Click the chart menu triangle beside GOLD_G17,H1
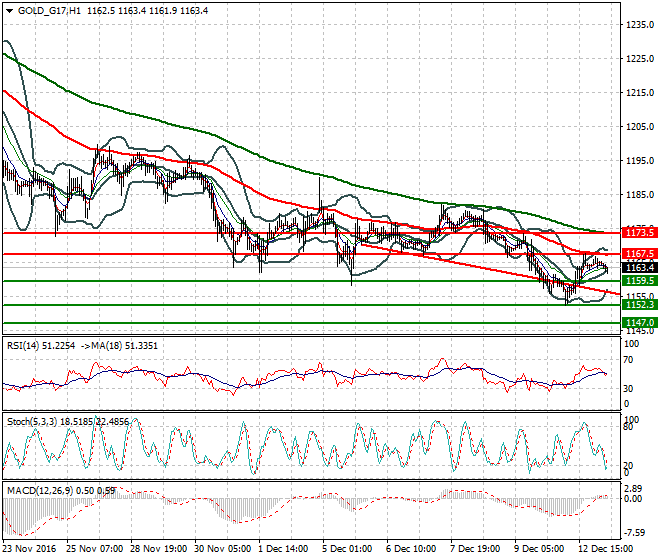 pyautogui.click(x=10, y=11)
